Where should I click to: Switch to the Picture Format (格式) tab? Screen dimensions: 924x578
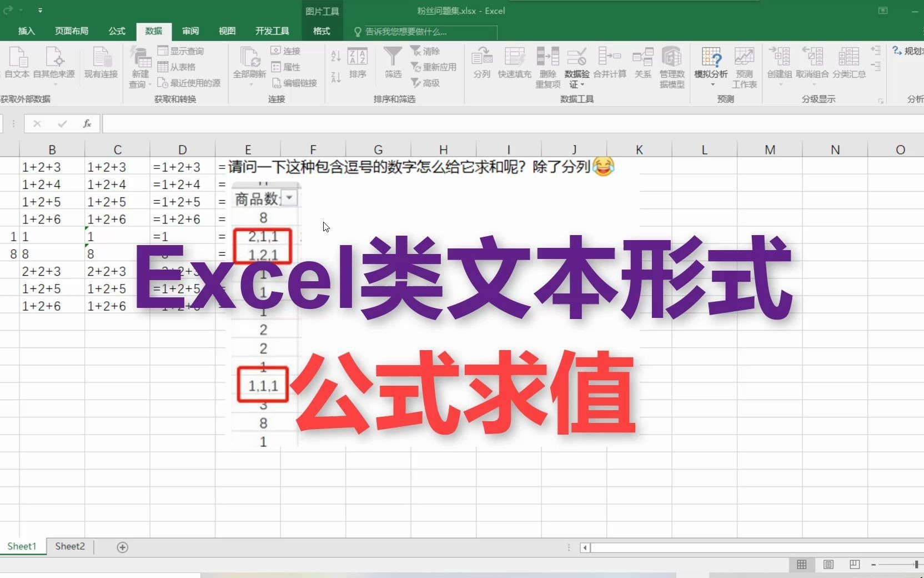pos(322,31)
